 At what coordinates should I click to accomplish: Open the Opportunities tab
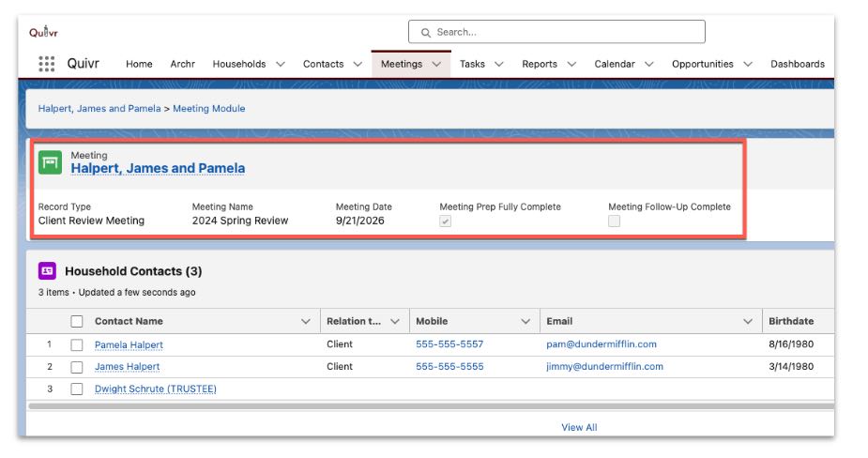pyautogui.click(x=703, y=64)
